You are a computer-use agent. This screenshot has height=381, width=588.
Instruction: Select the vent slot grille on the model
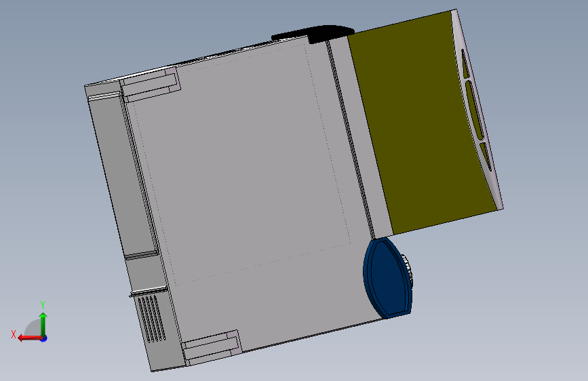151,319
